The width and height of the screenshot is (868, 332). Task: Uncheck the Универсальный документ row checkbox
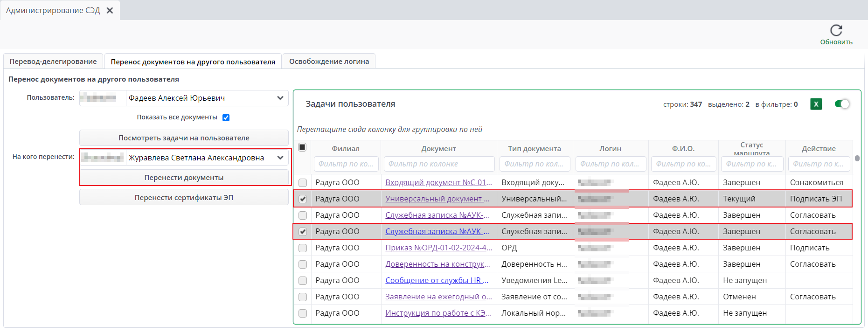tap(303, 199)
